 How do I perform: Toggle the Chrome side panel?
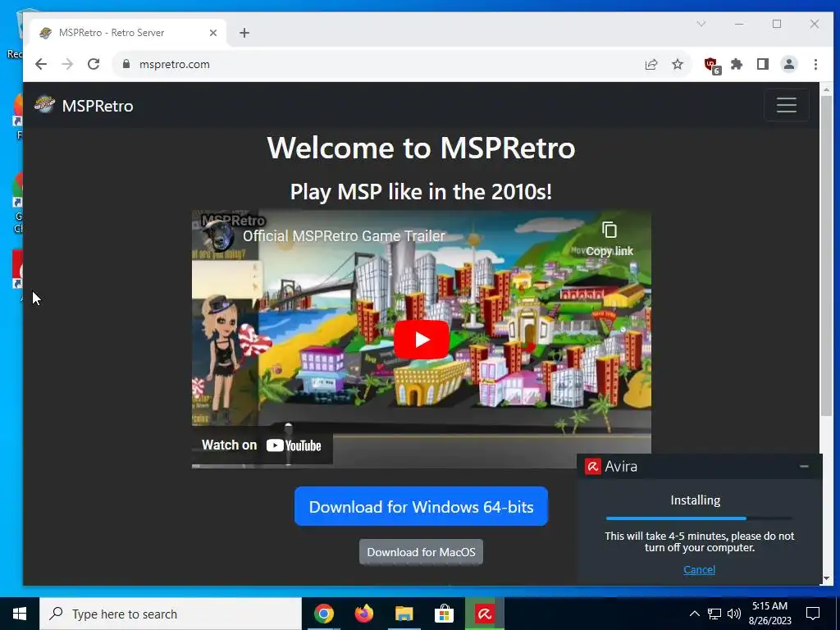(x=762, y=64)
